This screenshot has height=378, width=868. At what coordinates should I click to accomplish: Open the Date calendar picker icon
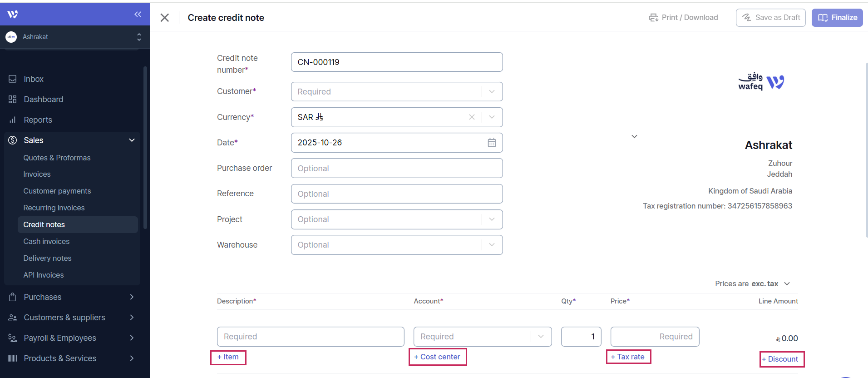tap(492, 143)
